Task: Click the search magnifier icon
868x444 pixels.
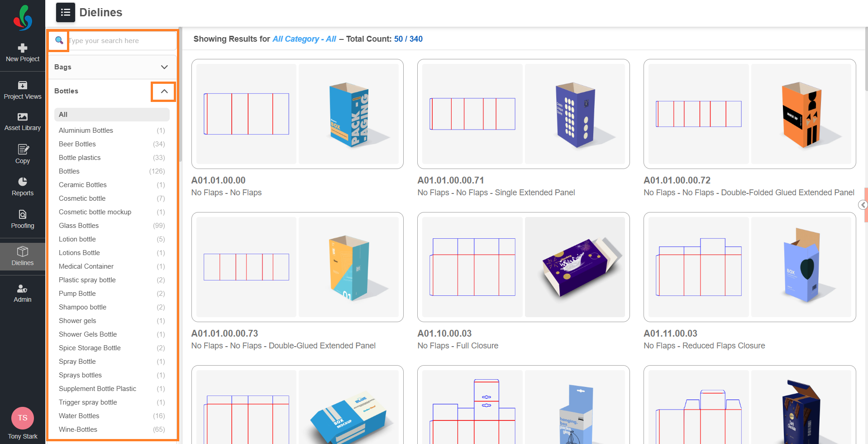Action: point(59,41)
